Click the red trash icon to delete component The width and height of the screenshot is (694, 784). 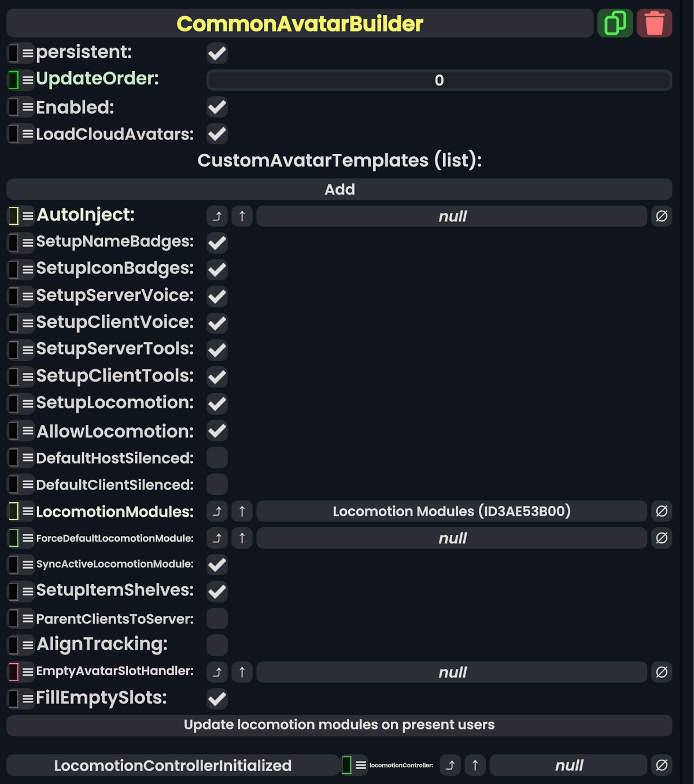point(654,23)
